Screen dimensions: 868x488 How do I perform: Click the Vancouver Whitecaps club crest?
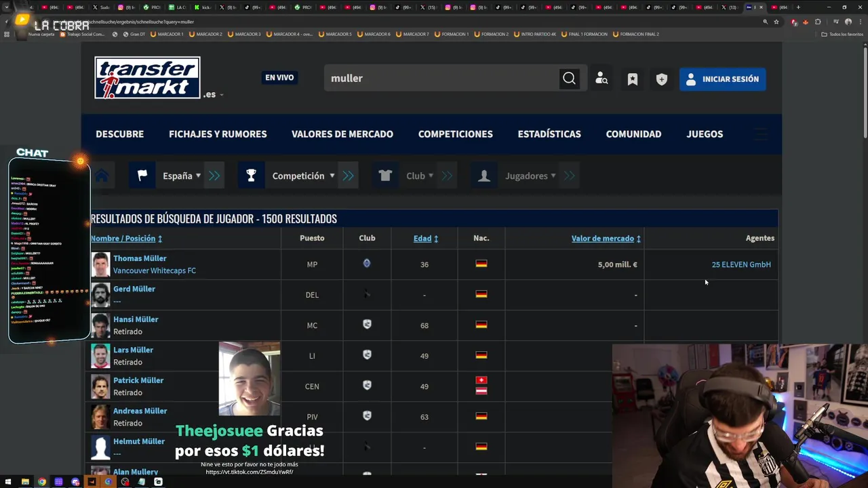(367, 264)
